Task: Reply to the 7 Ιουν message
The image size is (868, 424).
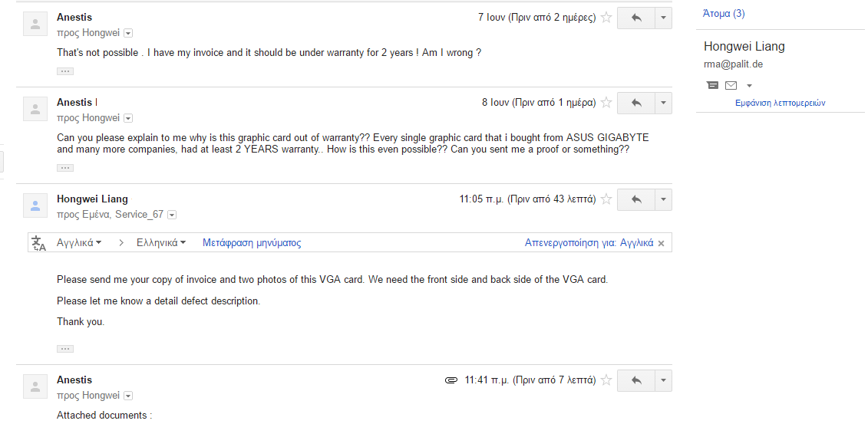Action: coord(636,18)
